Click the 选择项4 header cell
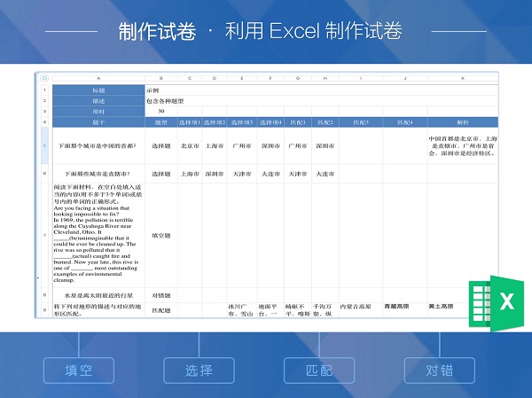Image resolution: width=532 pixels, height=398 pixels. coord(270,122)
